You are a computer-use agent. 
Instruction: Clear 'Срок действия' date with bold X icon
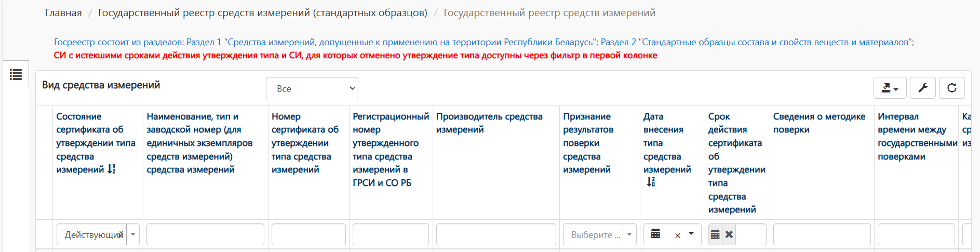tap(729, 235)
